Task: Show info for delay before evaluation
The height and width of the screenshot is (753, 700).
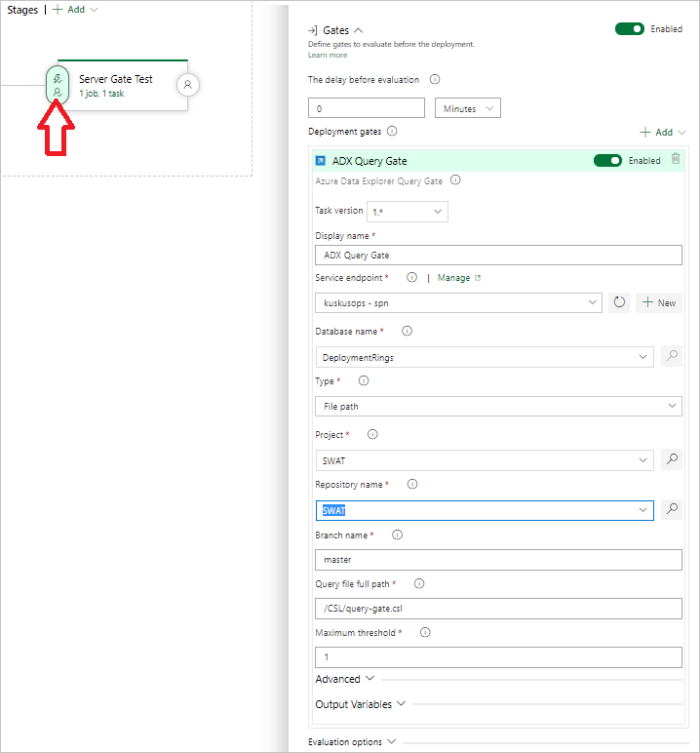Action: tap(435, 80)
